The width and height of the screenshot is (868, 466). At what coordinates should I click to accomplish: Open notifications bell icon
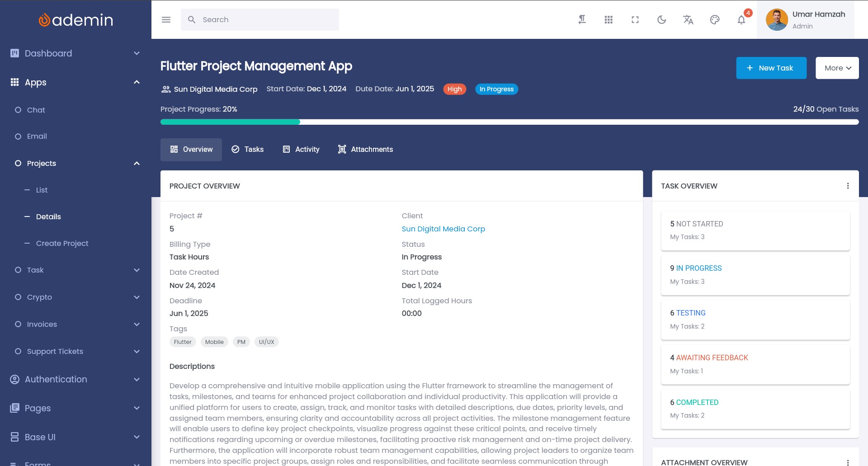coord(741,20)
